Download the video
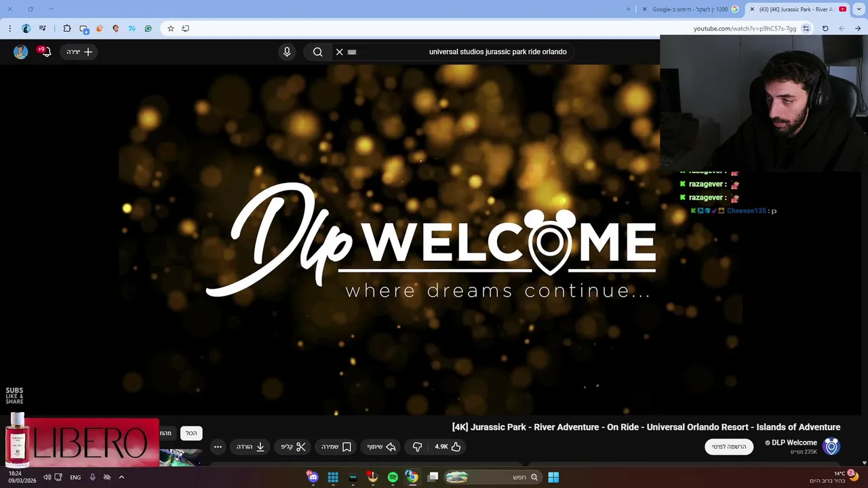Image resolution: width=868 pixels, height=488 pixels. tap(250, 447)
